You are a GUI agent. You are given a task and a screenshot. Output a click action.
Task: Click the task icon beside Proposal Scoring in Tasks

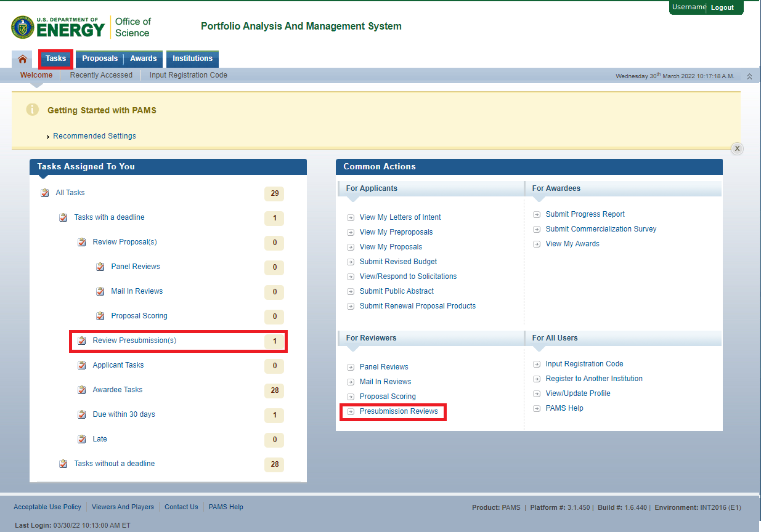pos(100,316)
